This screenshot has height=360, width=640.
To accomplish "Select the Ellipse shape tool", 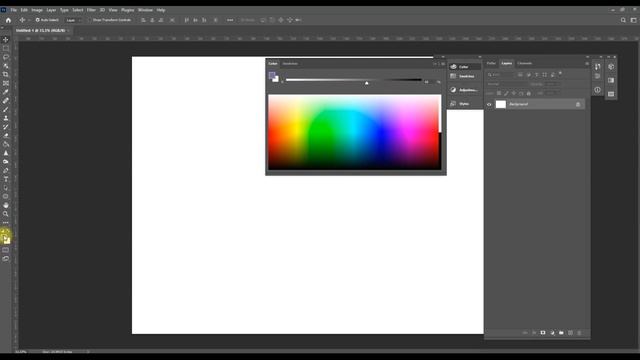I will tap(6, 196).
